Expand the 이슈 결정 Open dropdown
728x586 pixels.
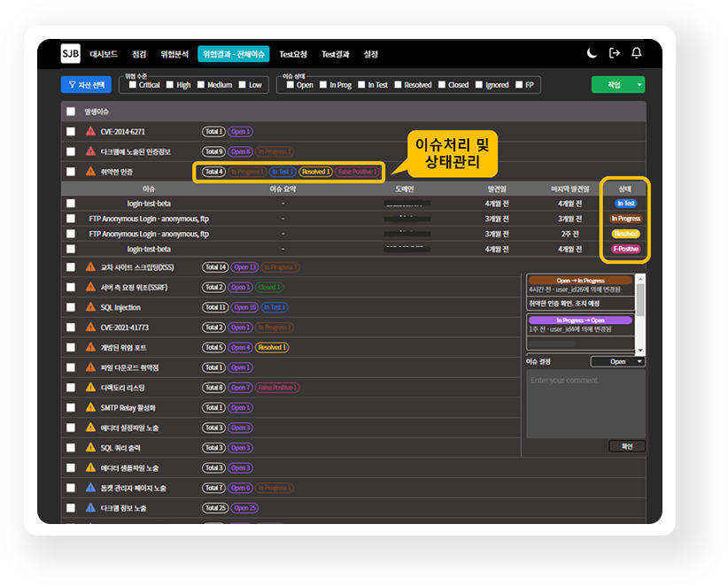617,361
